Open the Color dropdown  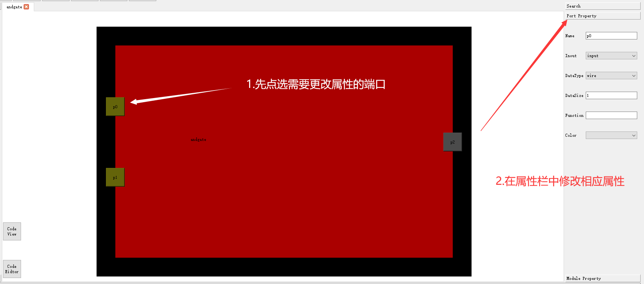tap(611, 135)
